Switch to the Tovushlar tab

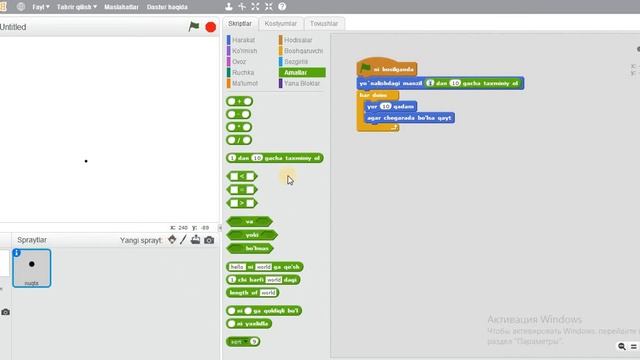pos(324,24)
